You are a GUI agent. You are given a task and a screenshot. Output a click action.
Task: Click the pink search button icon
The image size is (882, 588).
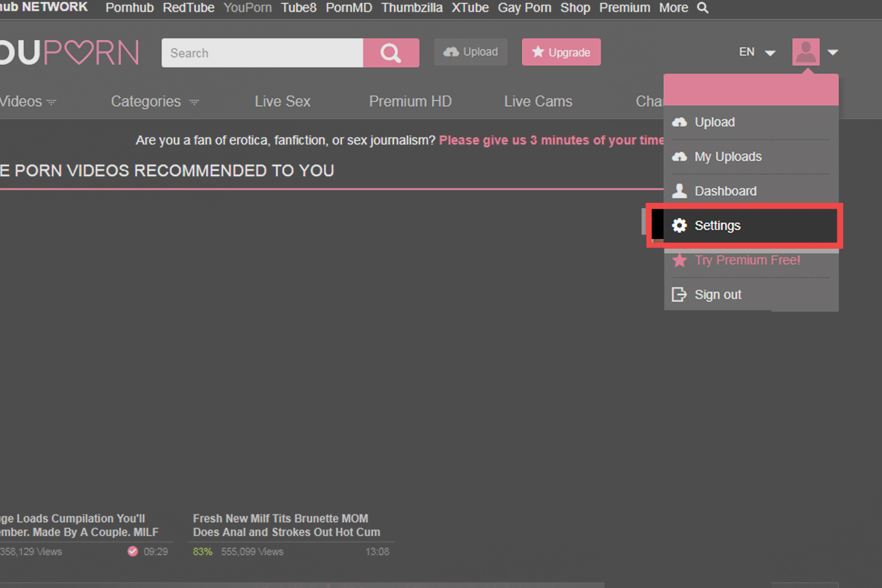tap(391, 53)
